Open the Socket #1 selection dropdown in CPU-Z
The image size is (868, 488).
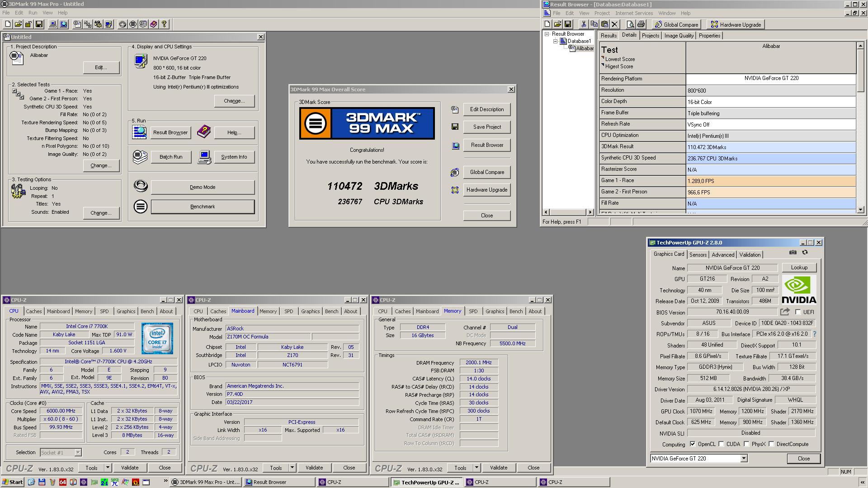point(78,452)
